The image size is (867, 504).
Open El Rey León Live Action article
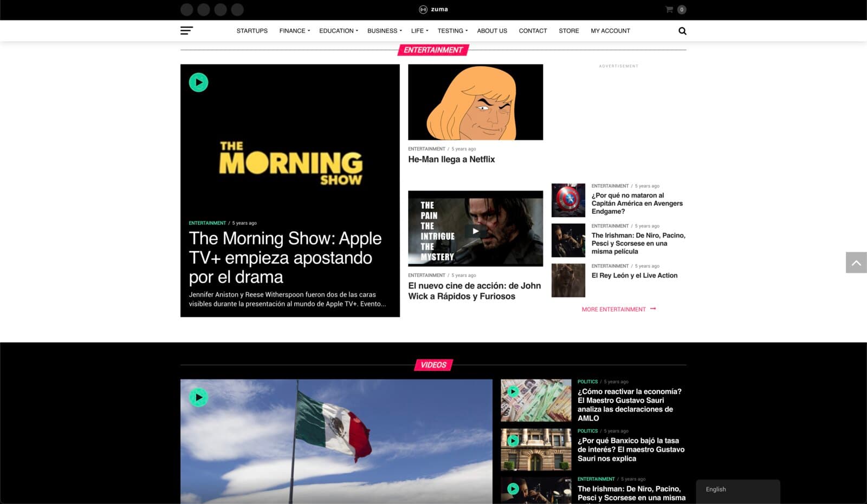point(635,276)
